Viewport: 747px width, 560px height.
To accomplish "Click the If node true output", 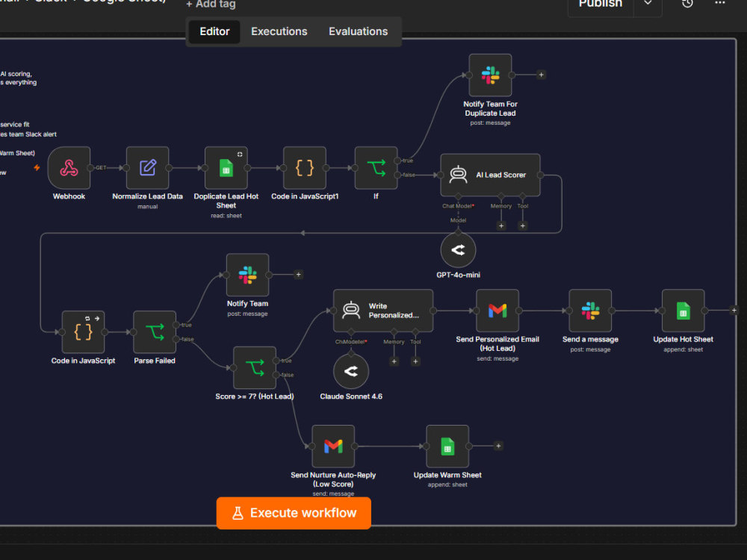I will pyautogui.click(x=397, y=161).
